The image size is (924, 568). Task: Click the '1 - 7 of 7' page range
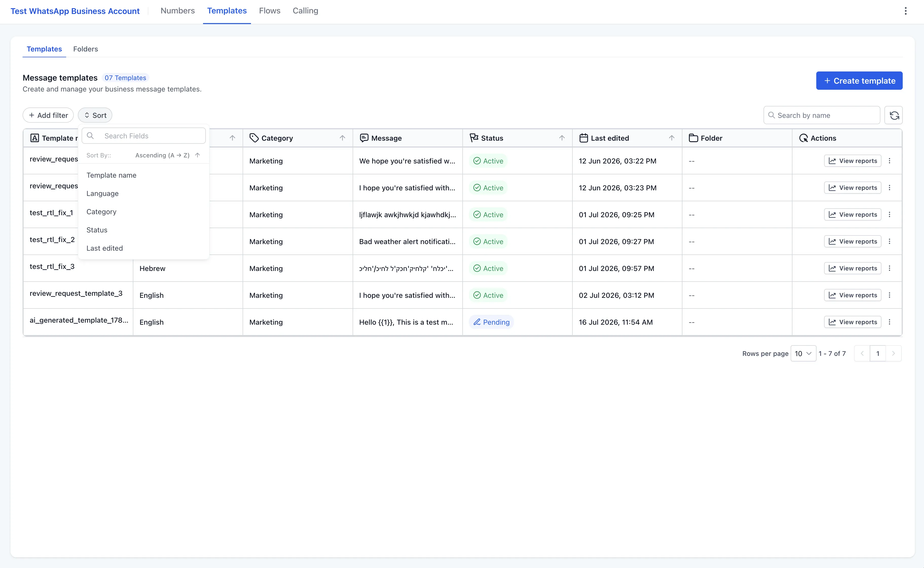[832, 354]
